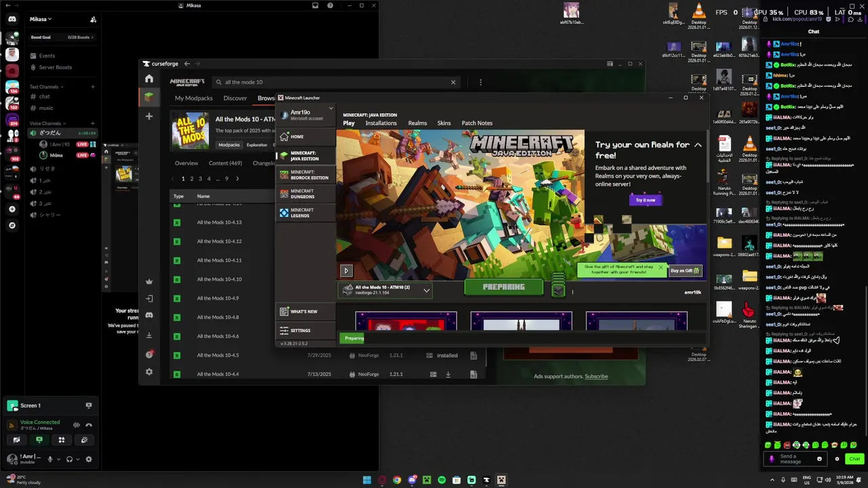Toggle Discord microphone mute
This screenshot has width=868, height=488.
tap(50, 459)
